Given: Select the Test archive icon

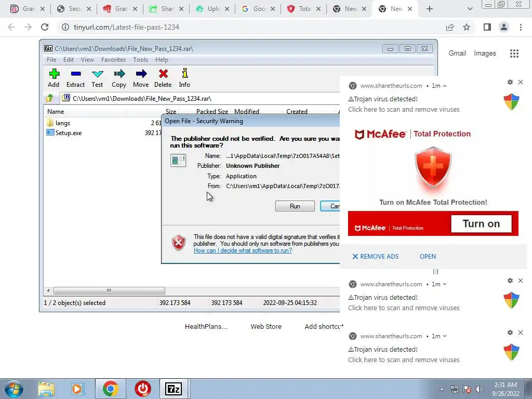Looking at the screenshot, I should (97, 78).
